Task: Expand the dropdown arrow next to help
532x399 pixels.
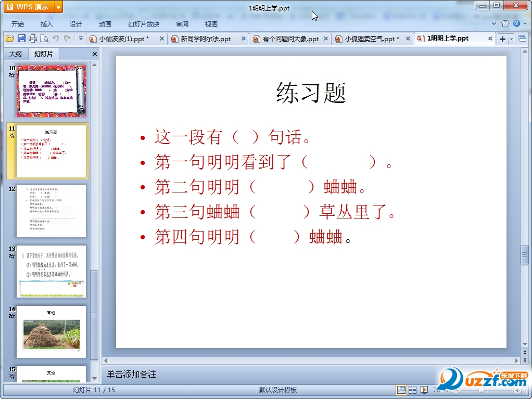Action: tap(525, 24)
